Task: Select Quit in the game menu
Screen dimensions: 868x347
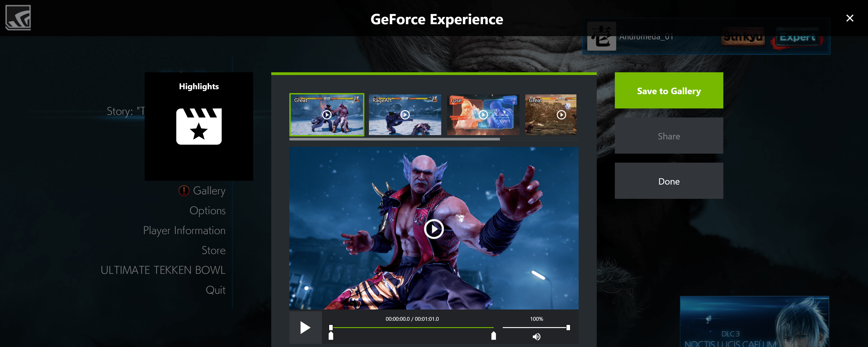Action: tap(215, 290)
